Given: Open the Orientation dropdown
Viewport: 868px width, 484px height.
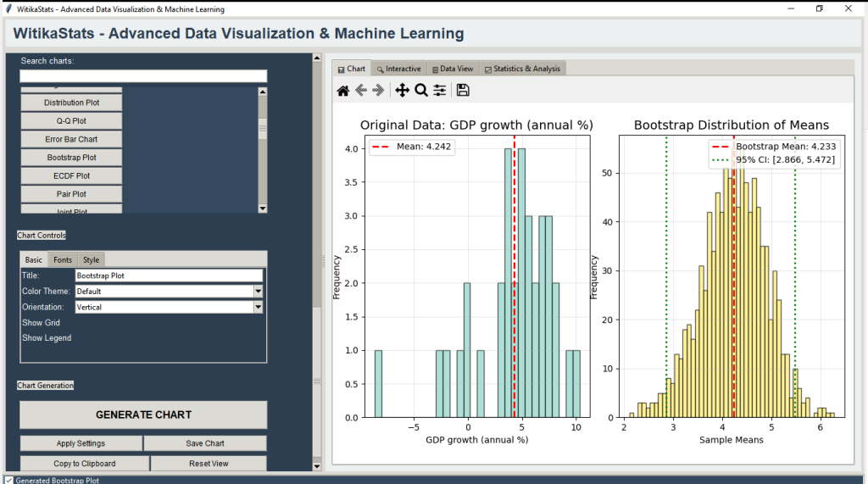Looking at the screenshot, I should tap(258, 307).
